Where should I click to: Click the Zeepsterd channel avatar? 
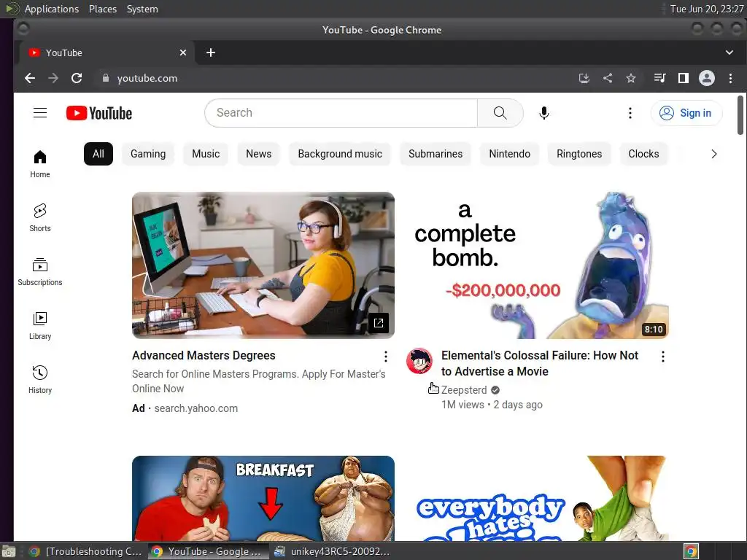click(419, 361)
